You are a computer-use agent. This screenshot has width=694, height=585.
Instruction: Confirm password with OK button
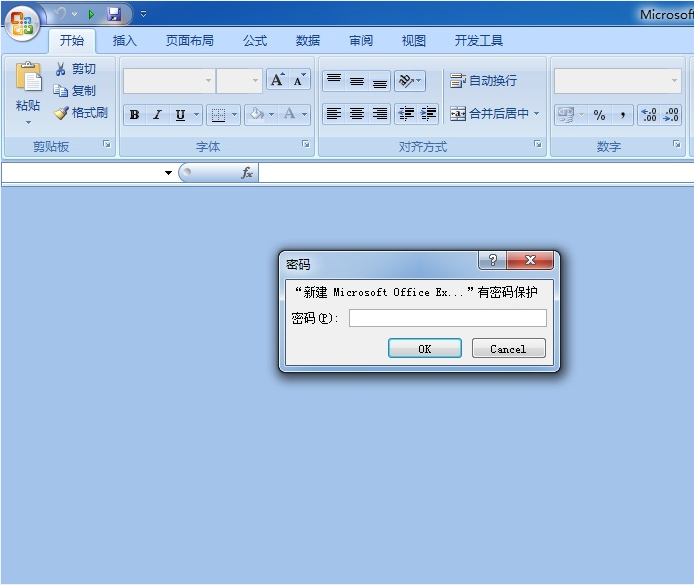coord(425,348)
